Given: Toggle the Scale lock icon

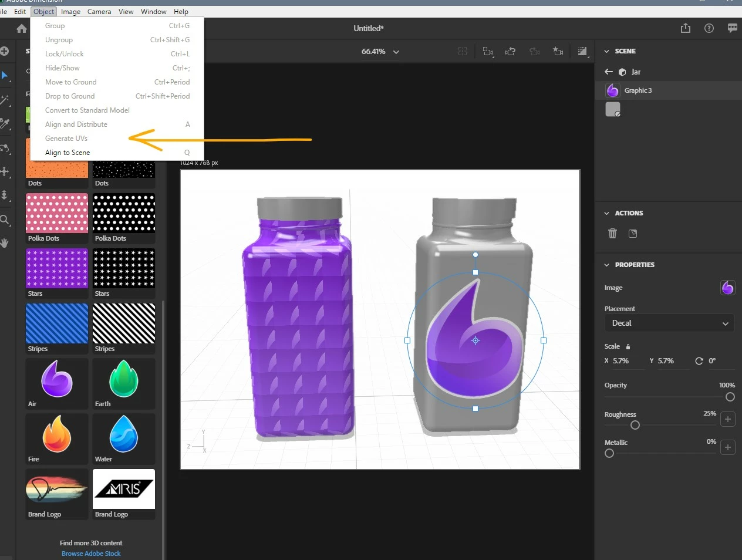Looking at the screenshot, I should click(628, 346).
